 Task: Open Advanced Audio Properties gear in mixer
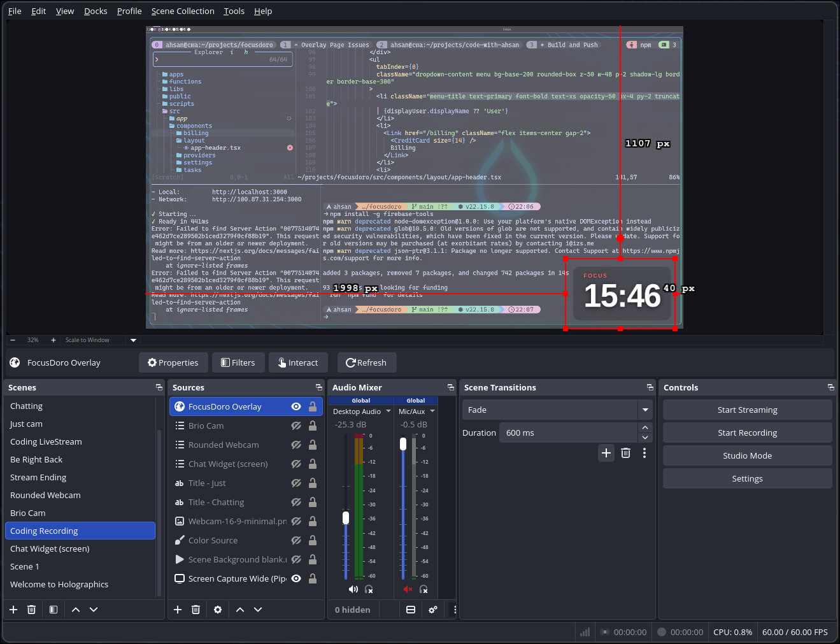click(x=433, y=610)
